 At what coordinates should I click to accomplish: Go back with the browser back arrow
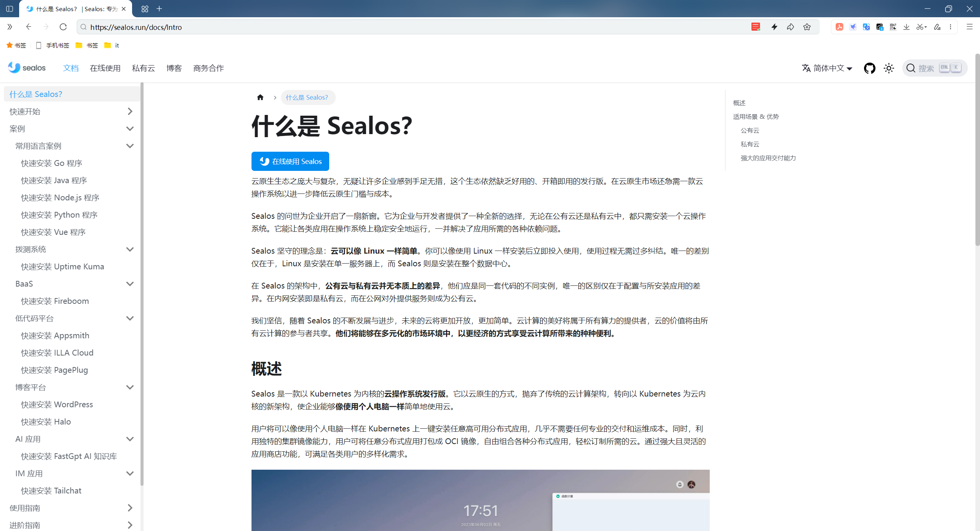28,27
